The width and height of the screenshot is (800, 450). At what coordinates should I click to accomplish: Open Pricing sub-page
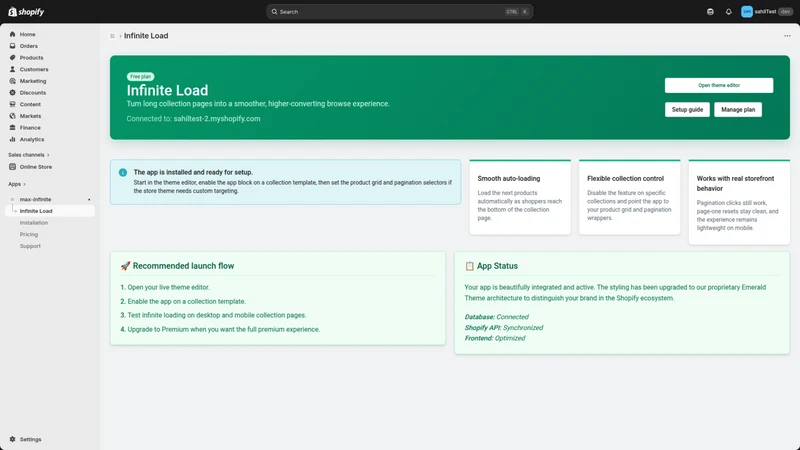click(29, 235)
